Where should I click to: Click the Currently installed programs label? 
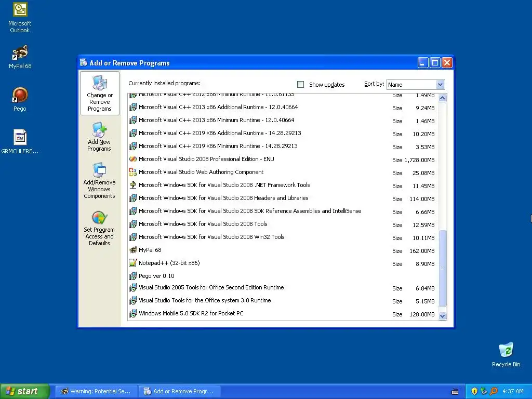coord(164,83)
